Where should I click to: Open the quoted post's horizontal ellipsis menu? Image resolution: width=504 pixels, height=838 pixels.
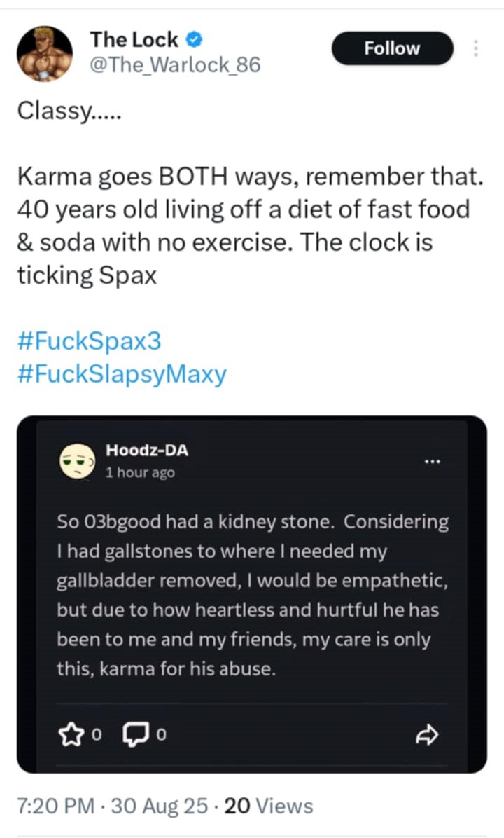click(x=433, y=461)
